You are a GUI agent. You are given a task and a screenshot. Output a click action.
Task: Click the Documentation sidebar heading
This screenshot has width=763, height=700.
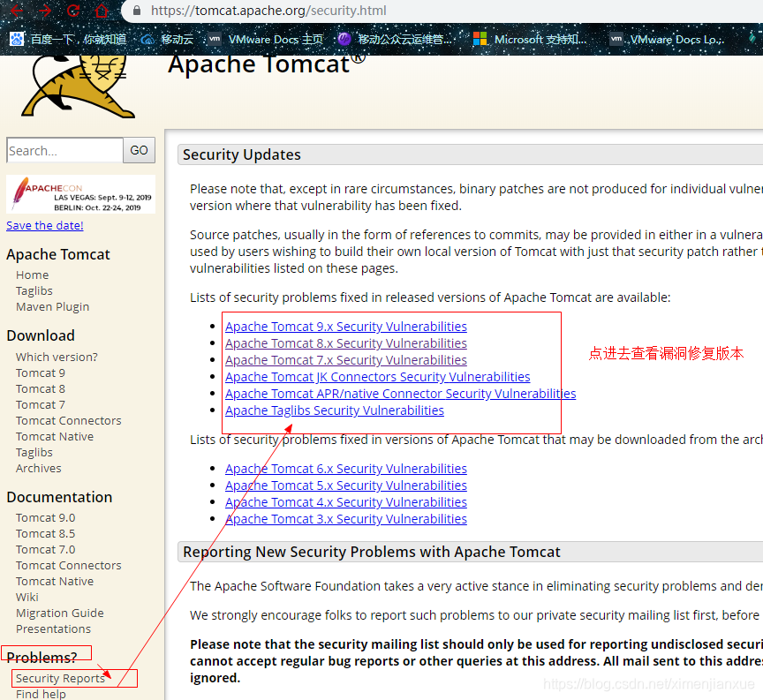click(x=59, y=497)
